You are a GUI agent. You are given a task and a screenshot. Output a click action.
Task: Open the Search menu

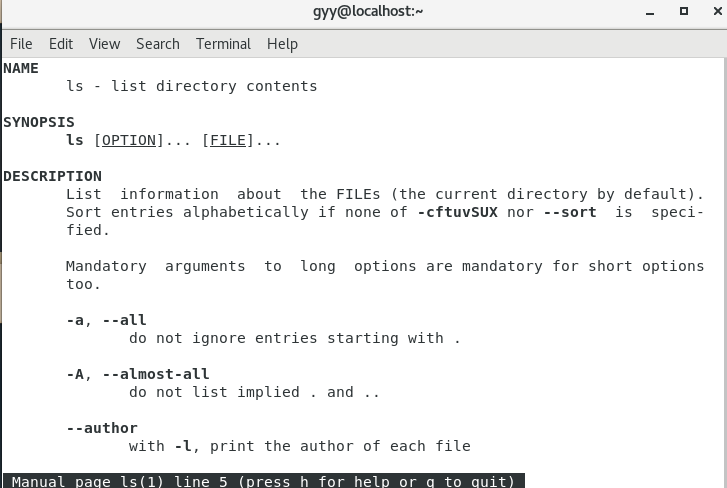point(158,44)
